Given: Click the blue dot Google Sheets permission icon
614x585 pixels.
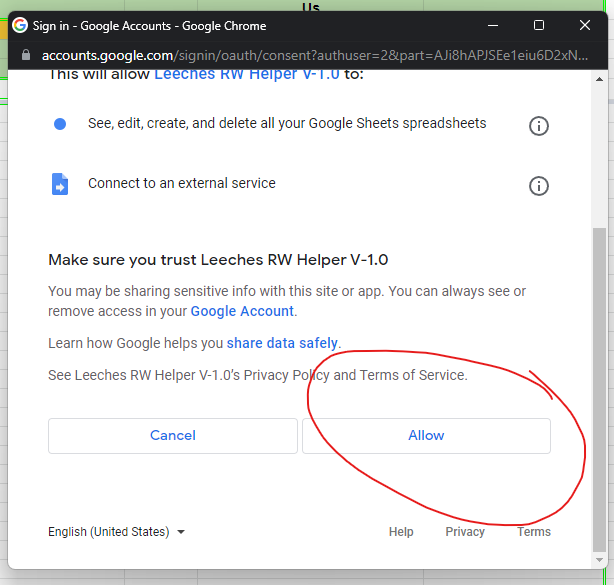Looking at the screenshot, I should pos(60,124).
